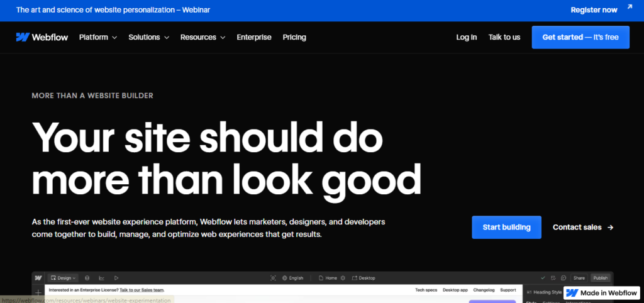Click the Tech specs link
The height and width of the screenshot is (303, 644).
click(x=426, y=290)
